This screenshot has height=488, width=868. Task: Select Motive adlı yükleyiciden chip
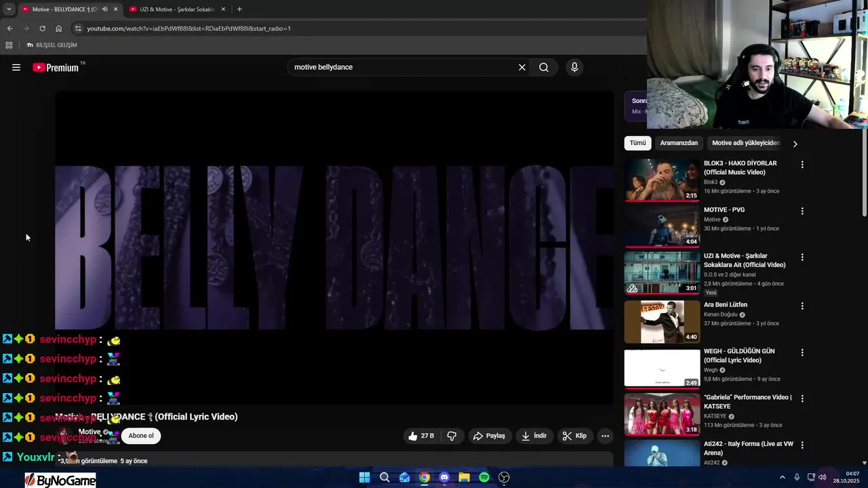(x=745, y=143)
